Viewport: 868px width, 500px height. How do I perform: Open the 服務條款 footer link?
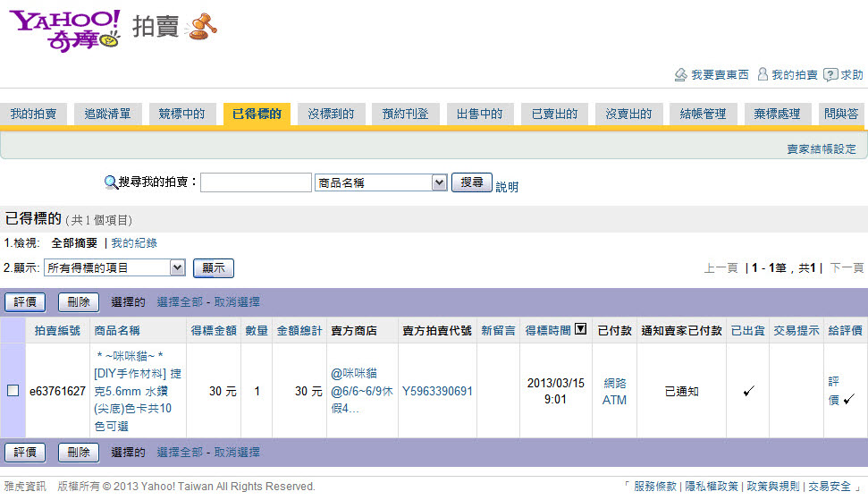pyautogui.click(x=655, y=487)
